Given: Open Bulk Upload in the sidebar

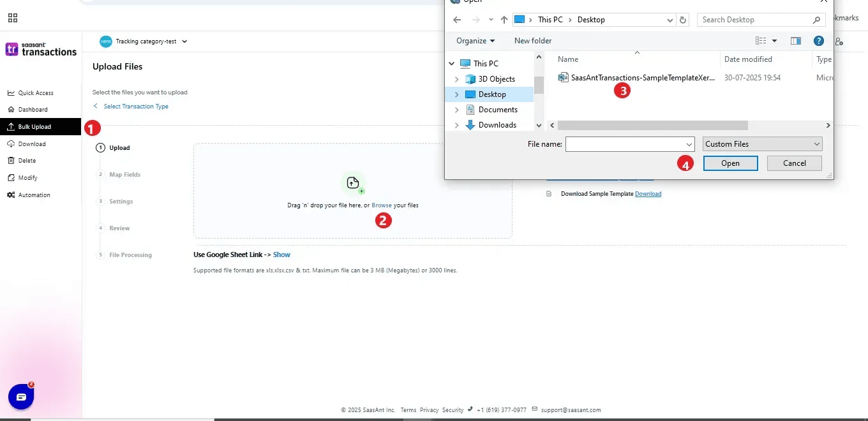Looking at the screenshot, I should [34, 127].
